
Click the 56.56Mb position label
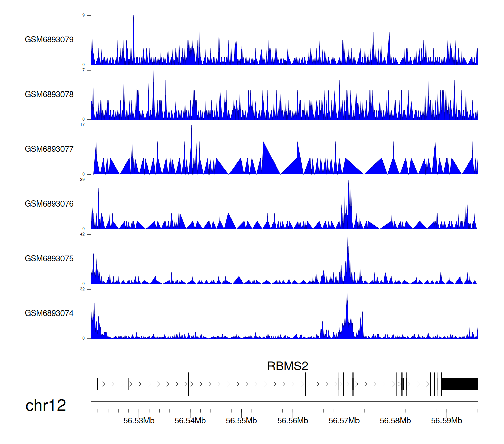[x=293, y=421]
